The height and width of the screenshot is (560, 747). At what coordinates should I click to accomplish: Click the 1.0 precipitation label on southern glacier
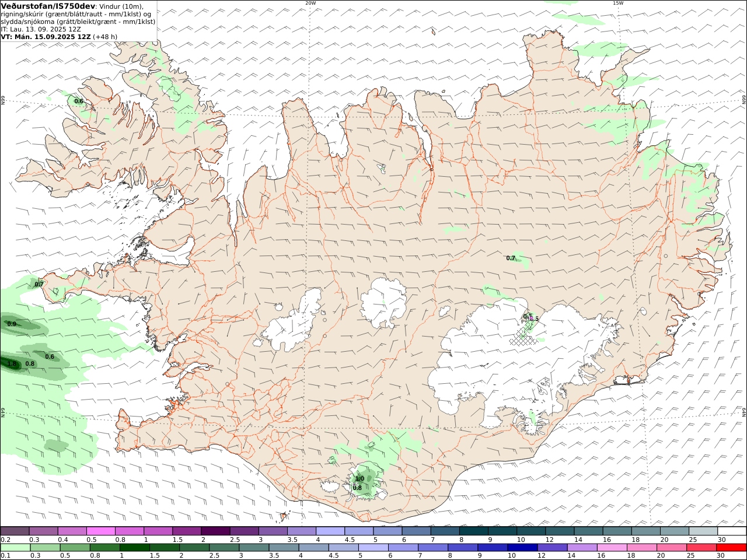359,478
